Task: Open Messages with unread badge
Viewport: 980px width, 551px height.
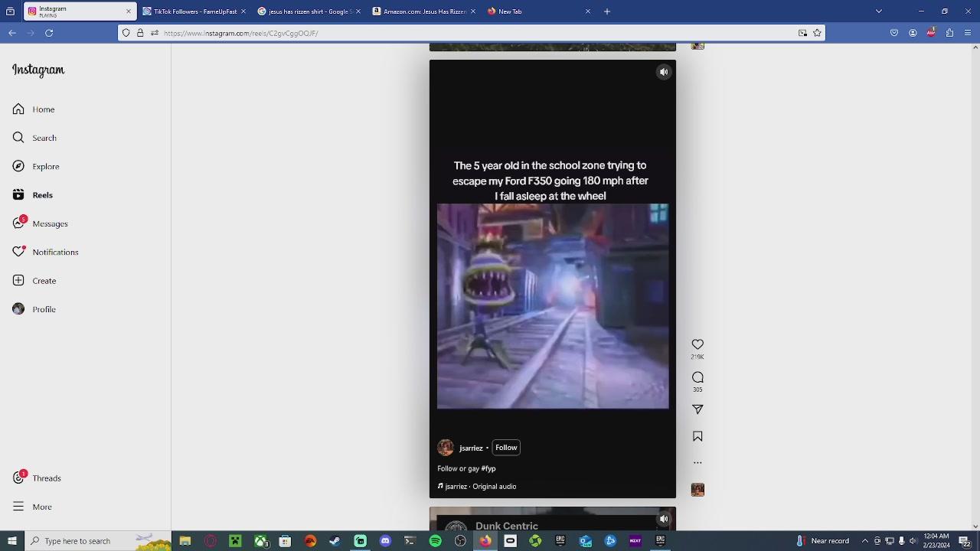Action: click(x=40, y=223)
